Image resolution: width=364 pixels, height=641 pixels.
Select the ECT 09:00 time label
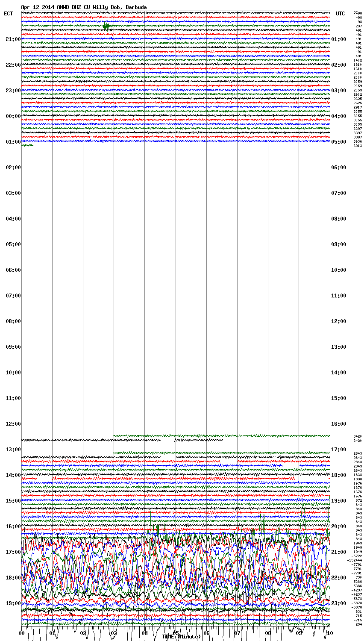coord(13,347)
